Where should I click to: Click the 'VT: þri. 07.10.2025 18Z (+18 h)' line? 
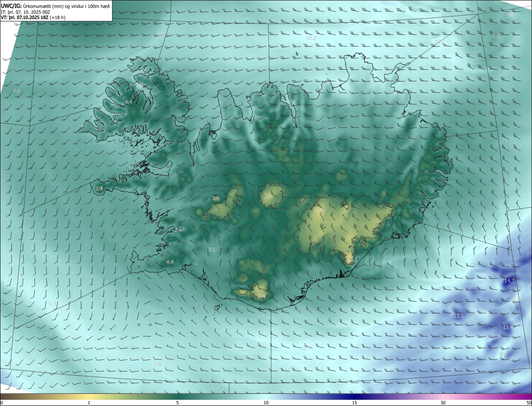click(33, 17)
